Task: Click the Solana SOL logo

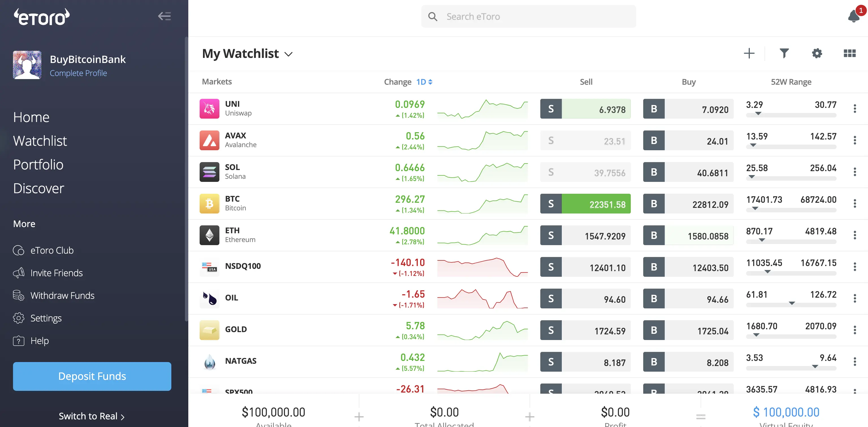Action: [x=209, y=172]
